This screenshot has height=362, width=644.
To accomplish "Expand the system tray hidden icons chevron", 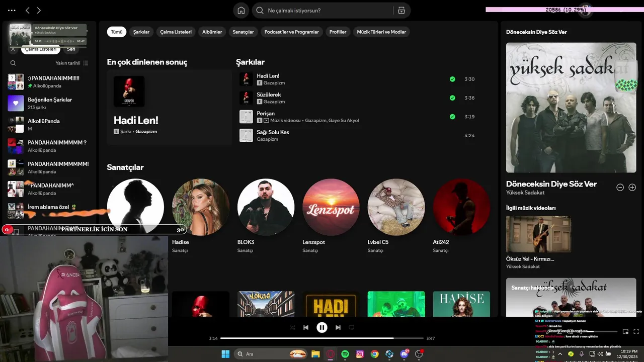I will point(560,354).
